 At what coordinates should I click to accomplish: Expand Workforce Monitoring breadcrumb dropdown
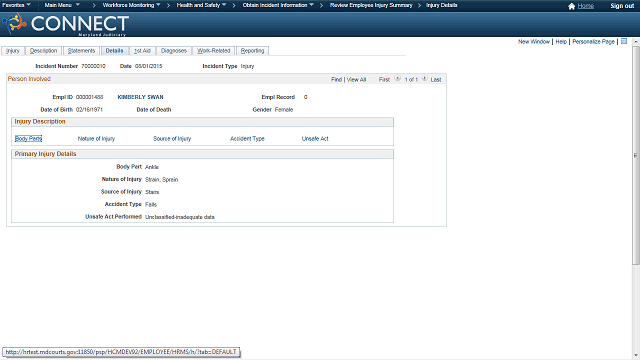[x=131, y=5]
